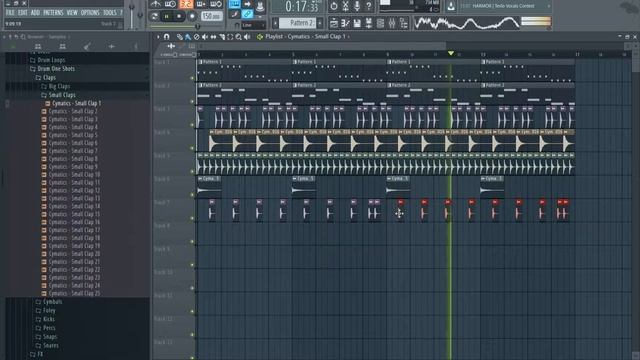Toggle the 3-2-1 countdown before recording
The image size is (640, 360).
(186, 4)
